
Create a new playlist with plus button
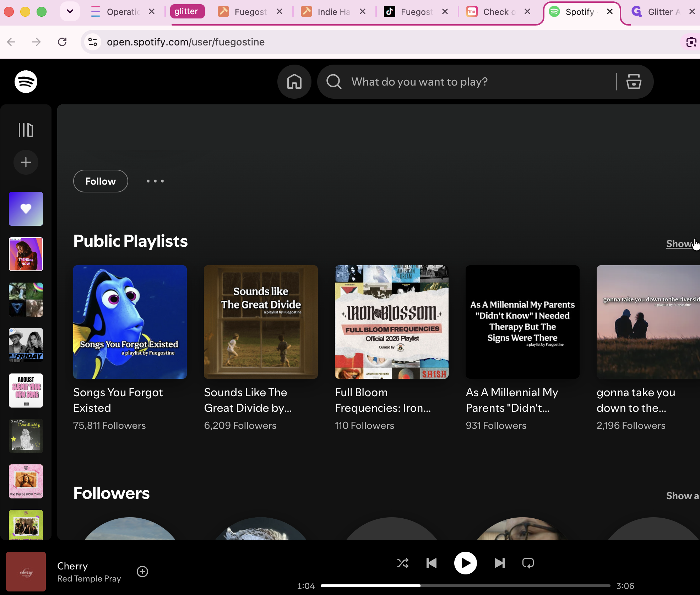pos(26,163)
